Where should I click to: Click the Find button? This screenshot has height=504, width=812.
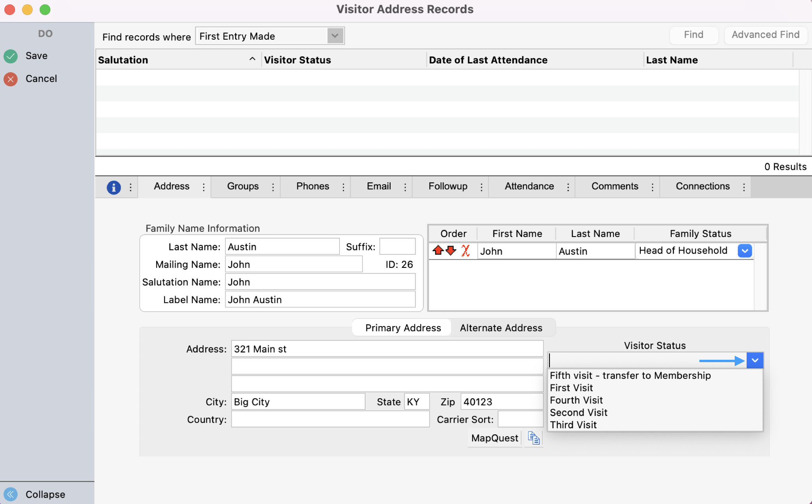(x=693, y=35)
